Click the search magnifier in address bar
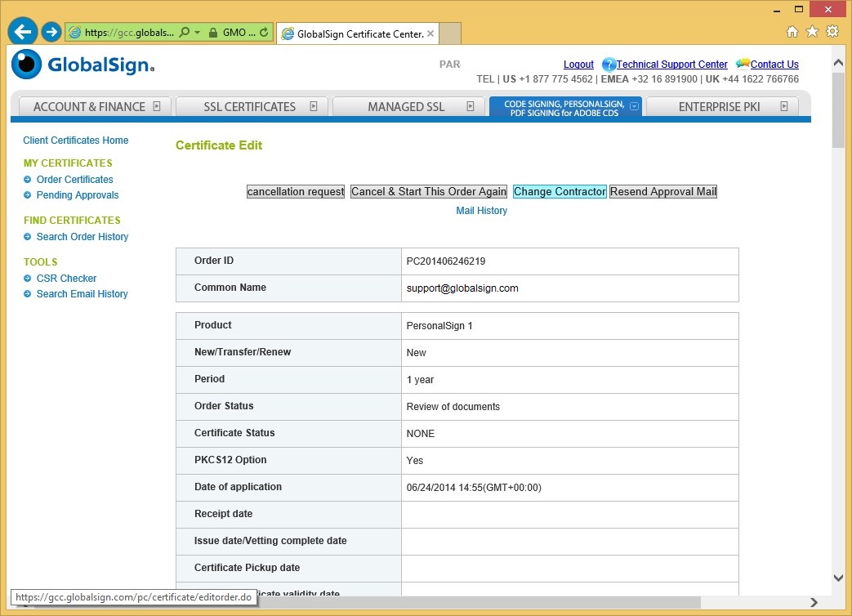The height and width of the screenshot is (616, 852). [x=185, y=32]
